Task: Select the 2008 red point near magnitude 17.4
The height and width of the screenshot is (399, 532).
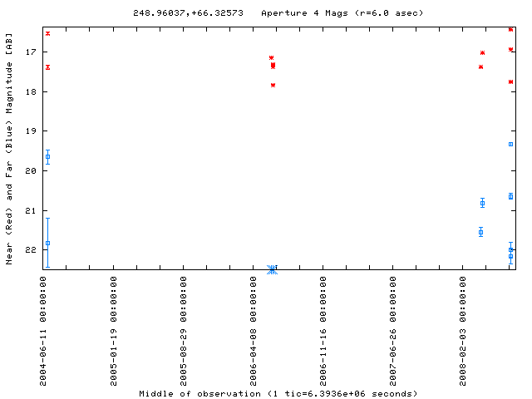Action: coord(480,66)
